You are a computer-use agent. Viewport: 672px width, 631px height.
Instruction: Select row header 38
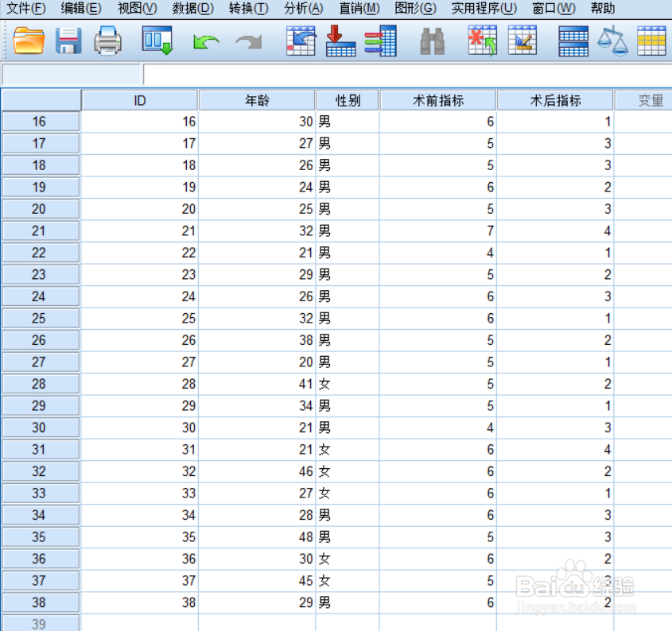(x=41, y=602)
